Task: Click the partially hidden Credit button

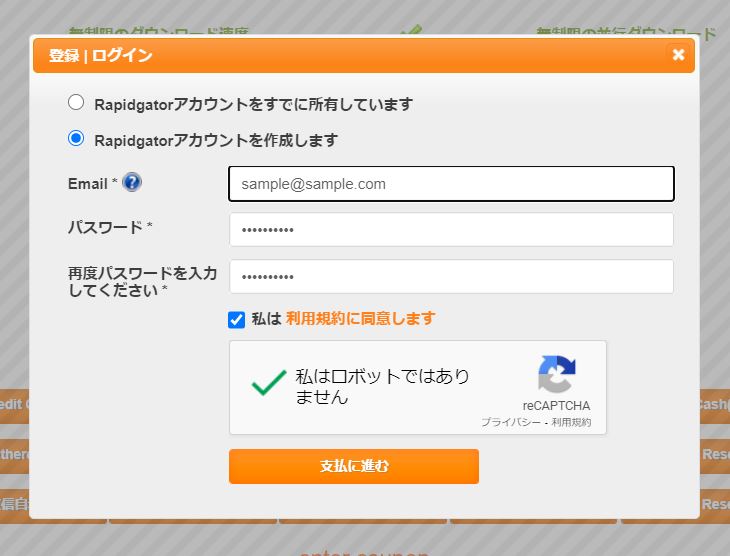Action: (x=14, y=405)
